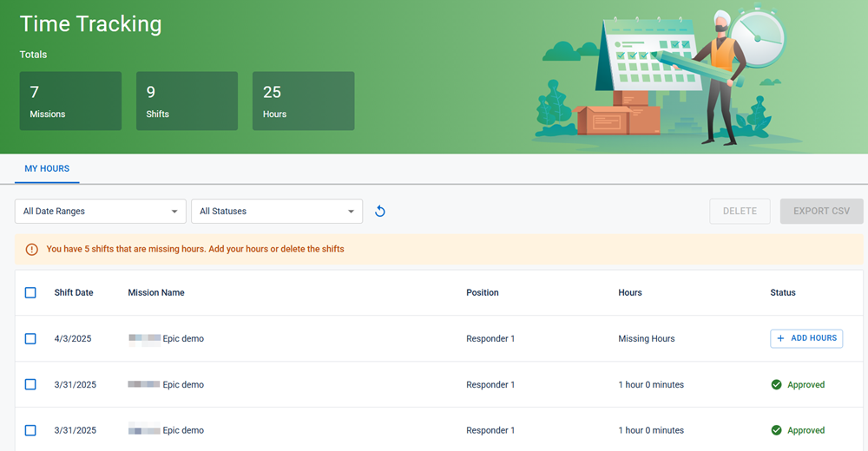Click the Status column header
Screen dimensions: 868x451
783,292
